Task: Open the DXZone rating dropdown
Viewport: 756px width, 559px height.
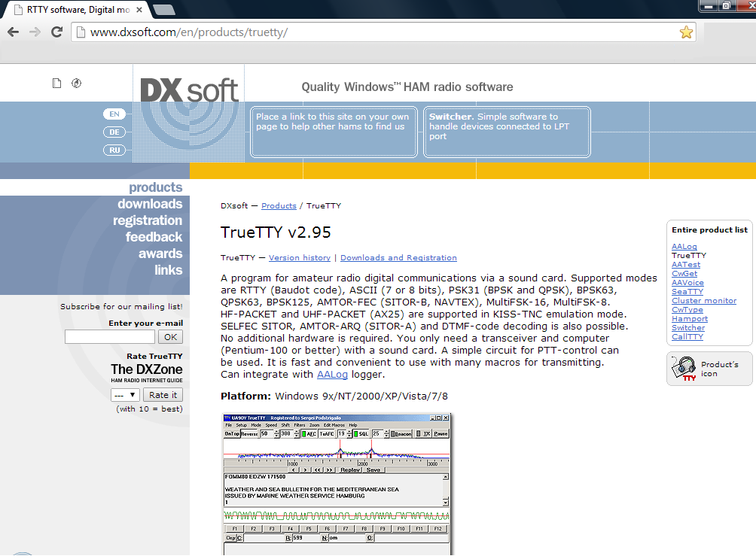Action: pos(125,394)
